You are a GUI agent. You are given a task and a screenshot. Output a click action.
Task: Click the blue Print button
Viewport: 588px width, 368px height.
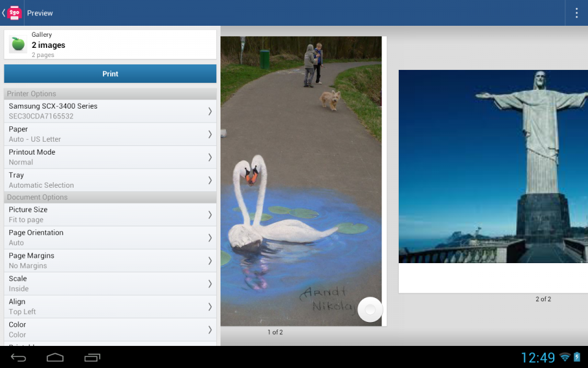[110, 74]
